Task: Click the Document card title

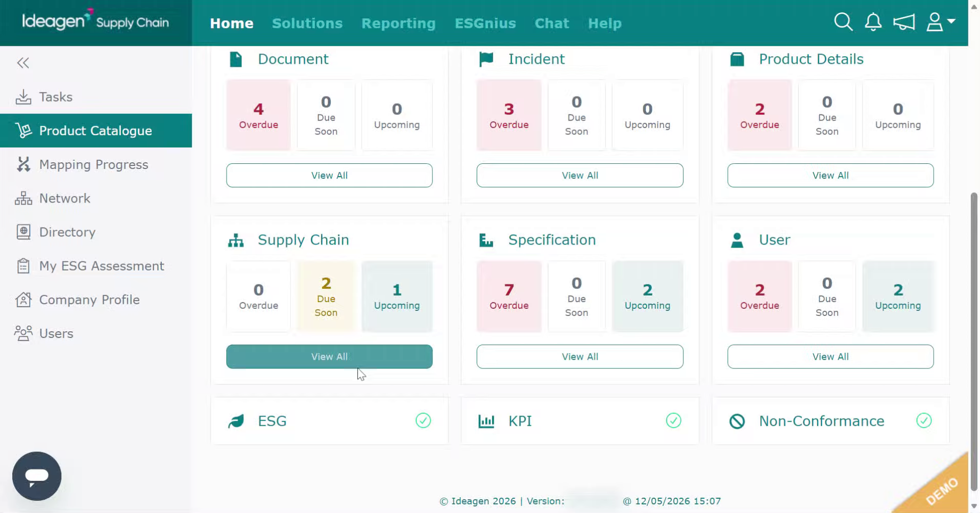Action: pos(293,59)
